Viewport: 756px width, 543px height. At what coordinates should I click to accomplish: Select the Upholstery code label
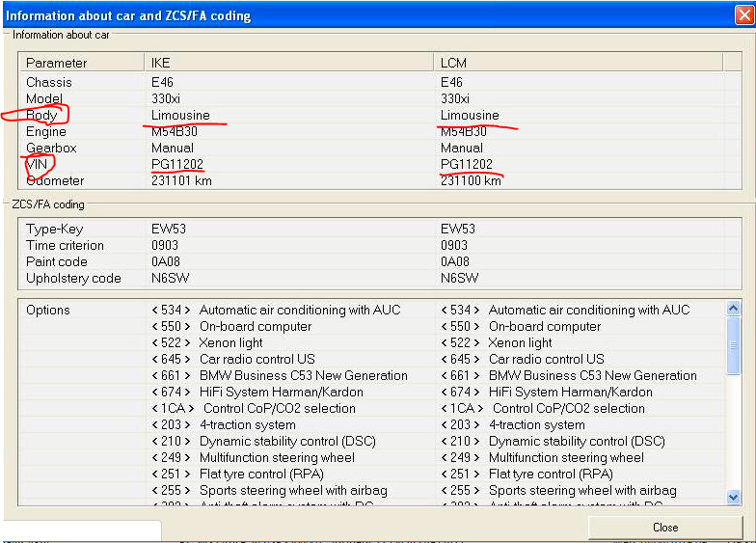pos(73,279)
